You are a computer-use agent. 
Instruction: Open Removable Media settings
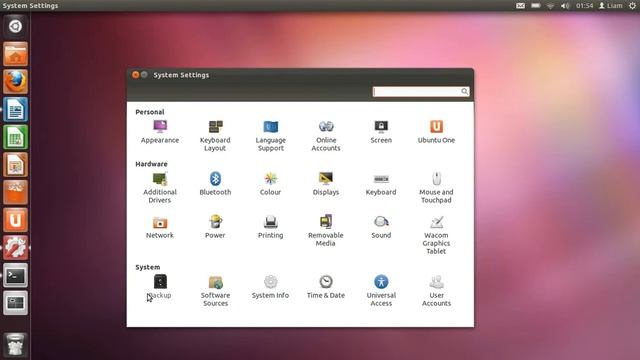click(326, 231)
